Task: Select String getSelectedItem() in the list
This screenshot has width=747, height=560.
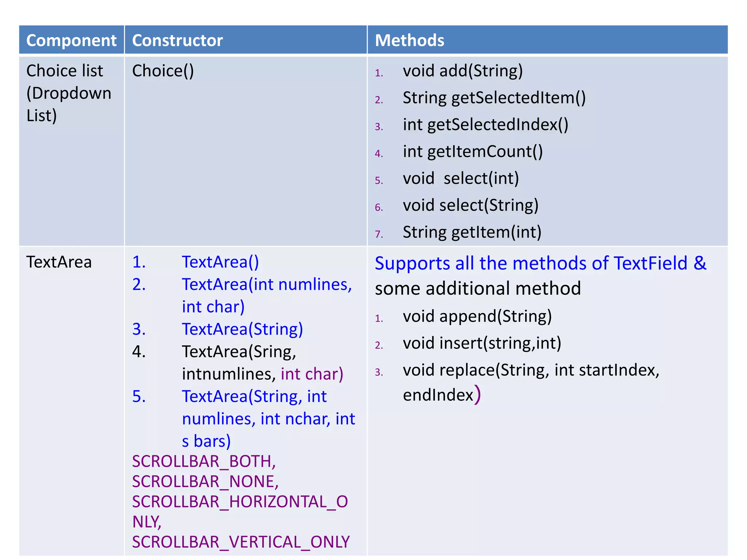Action: [494, 98]
